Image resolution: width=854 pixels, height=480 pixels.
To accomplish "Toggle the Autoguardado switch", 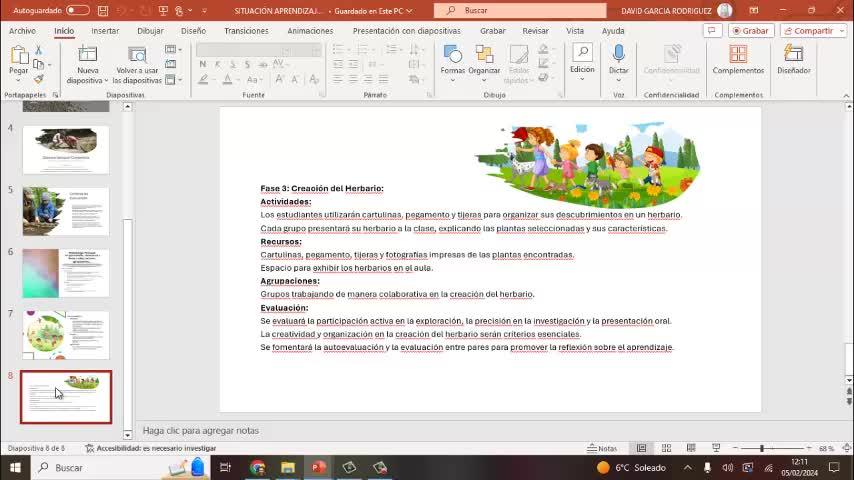I will point(77,10).
